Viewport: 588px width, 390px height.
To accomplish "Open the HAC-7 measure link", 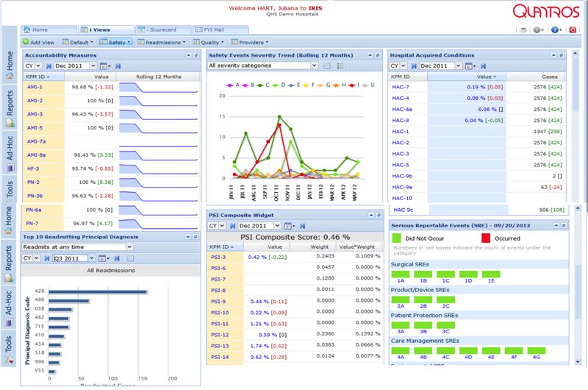I will 401,87.
